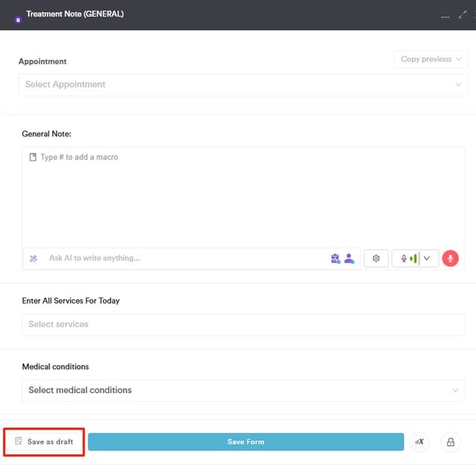476x465 pixels.
Task: Focus the Ask AI to write anything field
Action: (185, 258)
